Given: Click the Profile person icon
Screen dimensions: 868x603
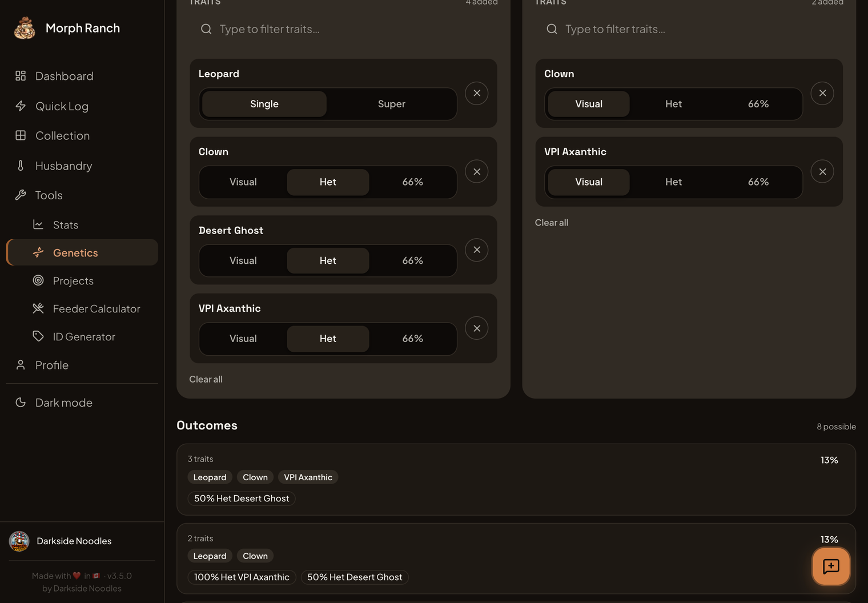Looking at the screenshot, I should (x=21, y=365).
